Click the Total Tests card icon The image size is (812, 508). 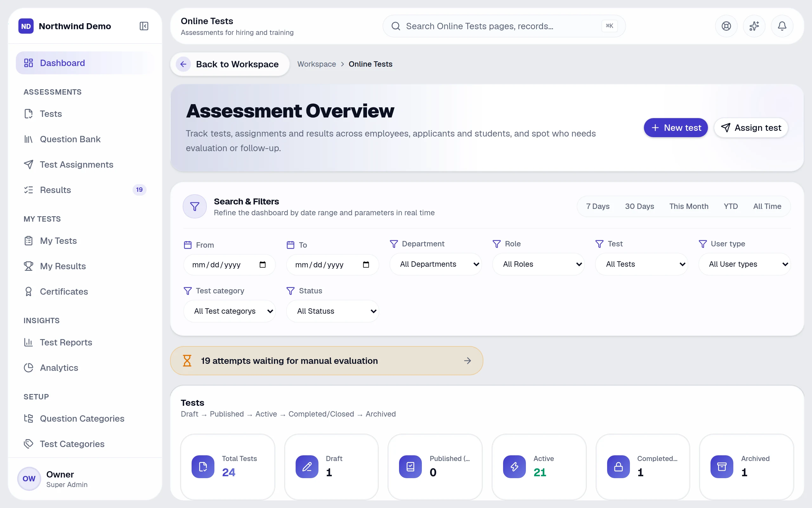203,467
